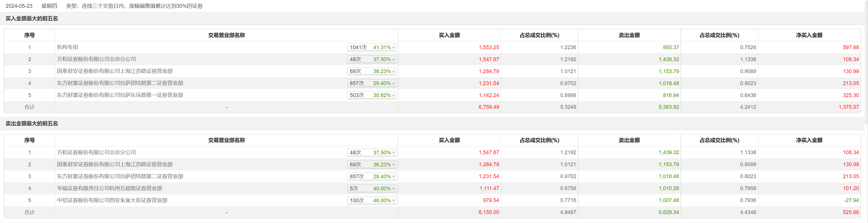Open 华福证券杭州五星路证券营业部 link

click(109, 188)
